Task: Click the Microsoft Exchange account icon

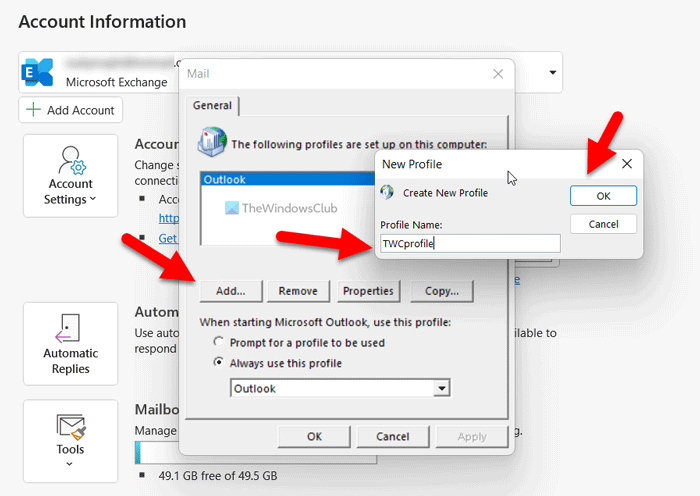Action: coord(38,72)
